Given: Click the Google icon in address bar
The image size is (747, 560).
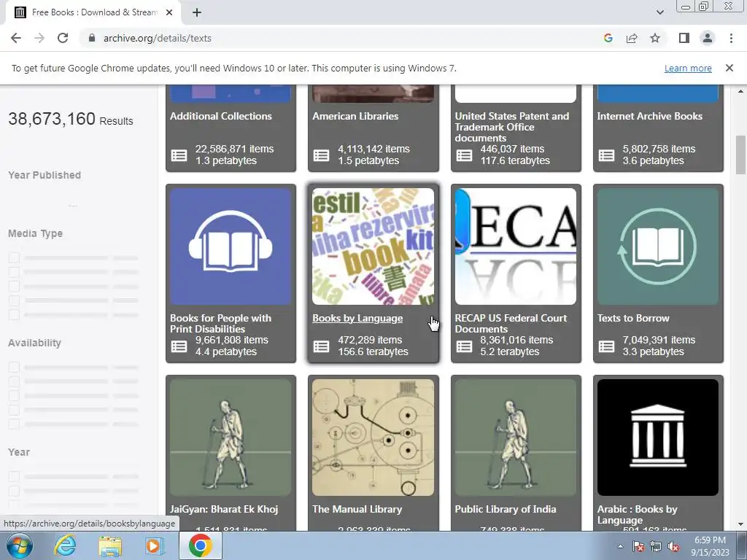Looking at the screenshot, I should 608,38.
